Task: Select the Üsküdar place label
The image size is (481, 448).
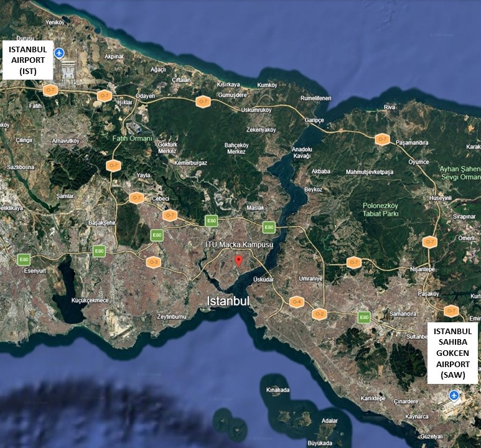Action: pos(263,279)
